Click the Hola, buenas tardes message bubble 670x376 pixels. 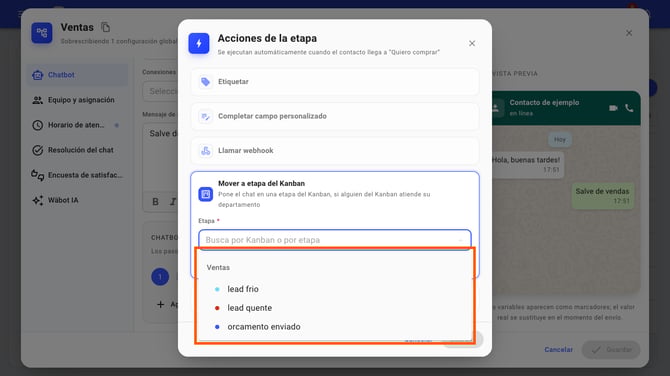pyautogui.click(x=527, y=164)
